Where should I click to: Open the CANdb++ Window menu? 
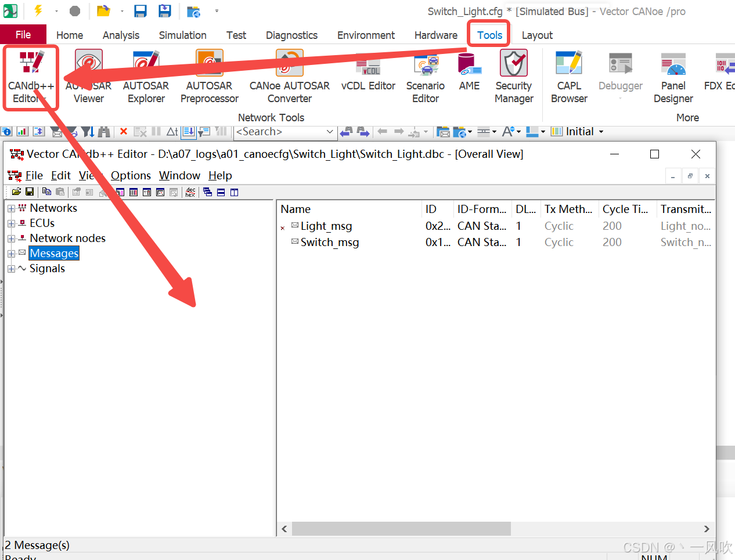pos(179,175)
